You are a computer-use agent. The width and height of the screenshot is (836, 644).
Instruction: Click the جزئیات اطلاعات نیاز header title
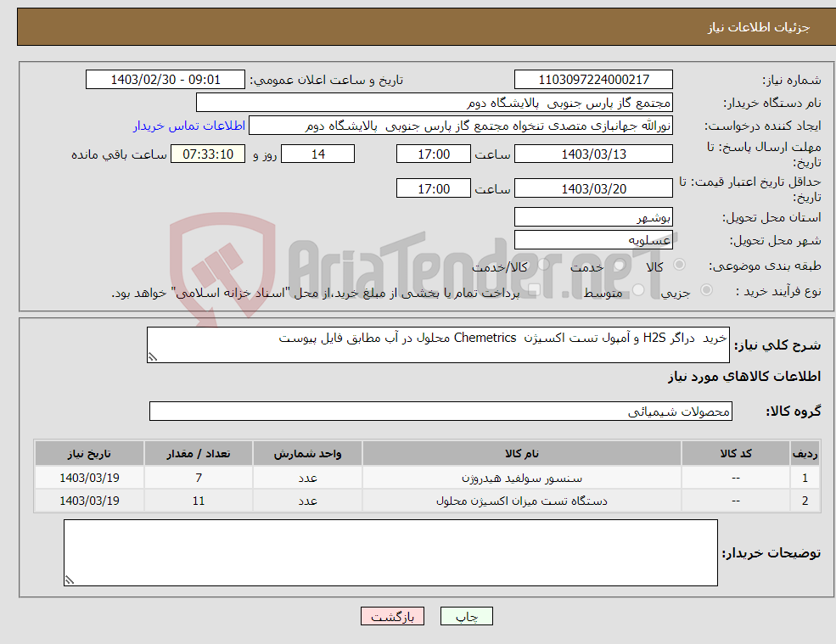click(x=759, y=27)
